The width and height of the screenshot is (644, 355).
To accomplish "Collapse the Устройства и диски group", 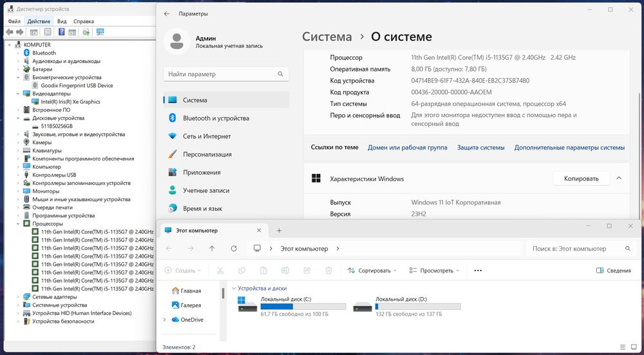I will [x=234, y=289].
